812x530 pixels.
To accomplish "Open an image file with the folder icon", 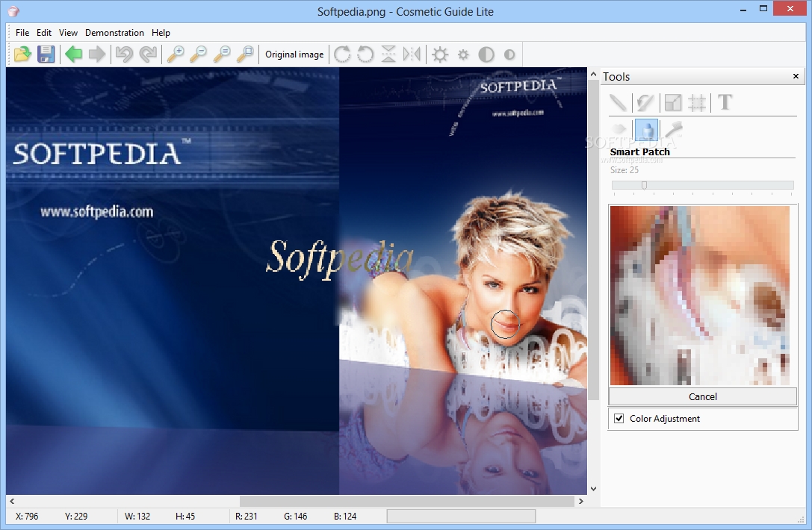I will (22, 54).
